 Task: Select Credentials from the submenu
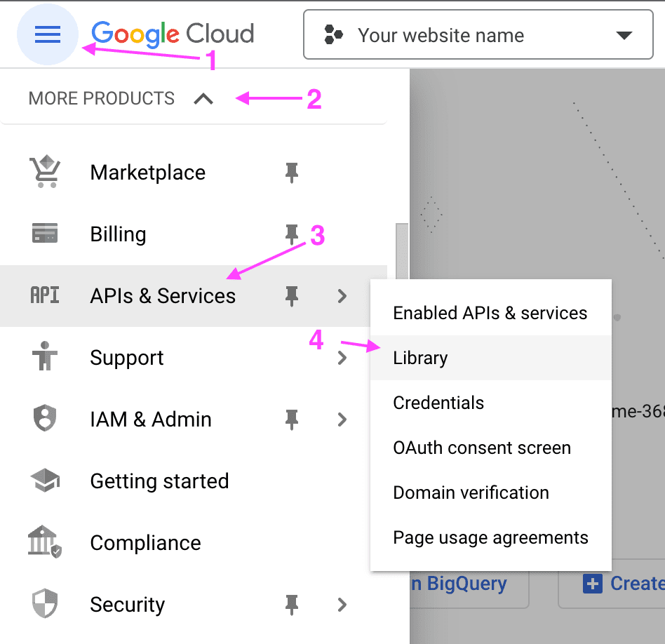pyautogui.click(x=438, y=402)
